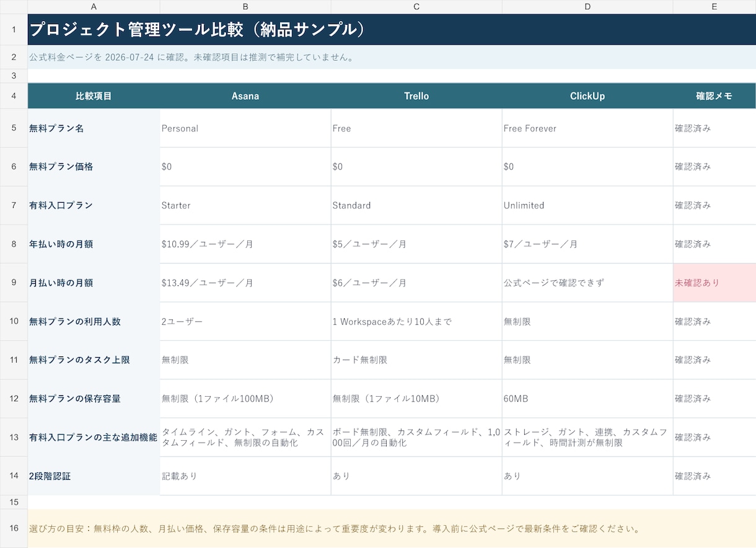Screen dimensions: 756x548
Task: Select the 2段階認証 label cell
Action: pyautogui.click(x=94, y=475)
